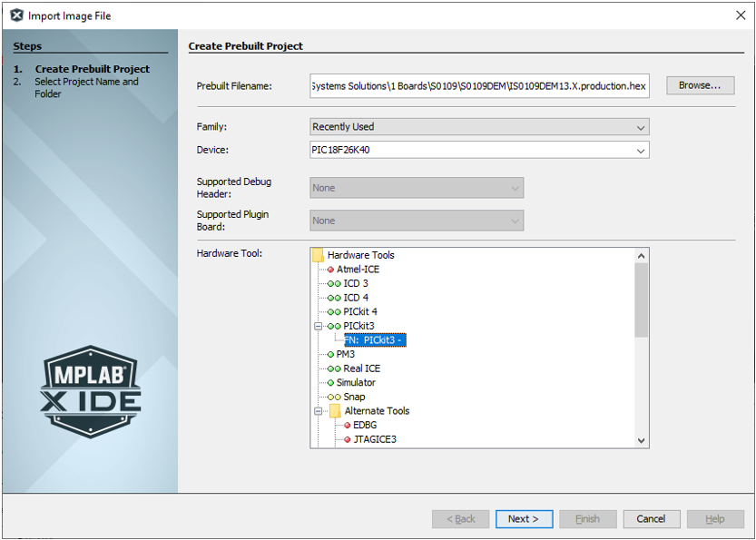
Task: Select the PICkit3 tree node
Action: [358, 326]
